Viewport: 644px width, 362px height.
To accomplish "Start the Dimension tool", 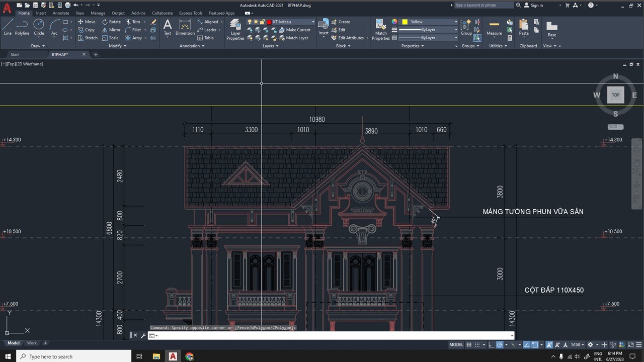I will pyautogui.click(x=185, y=27).
